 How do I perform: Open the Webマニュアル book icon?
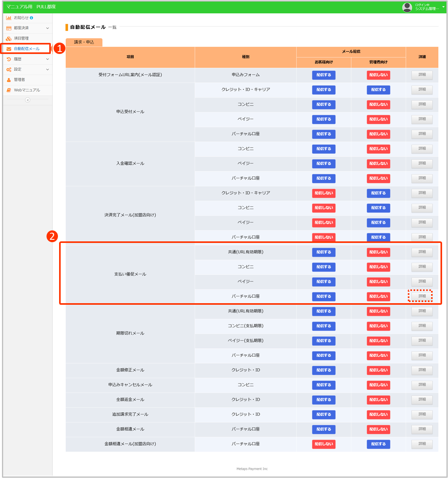pyautogui.click(x=8, y=90)
